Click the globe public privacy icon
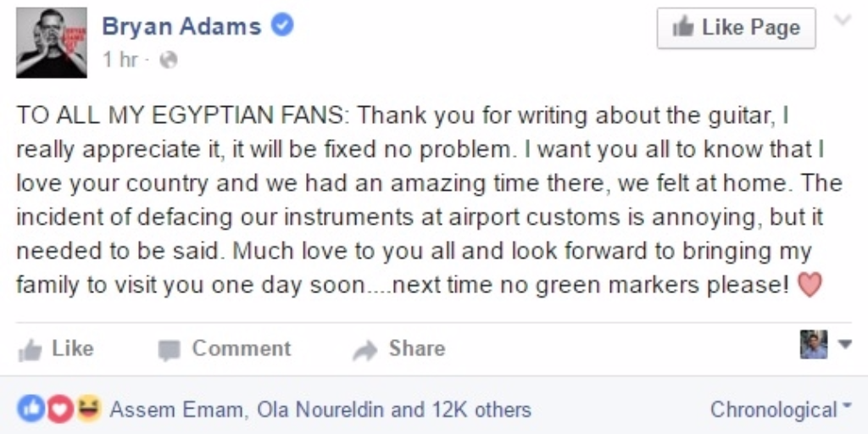Viewport: 868px width, 434px height. 169,60
